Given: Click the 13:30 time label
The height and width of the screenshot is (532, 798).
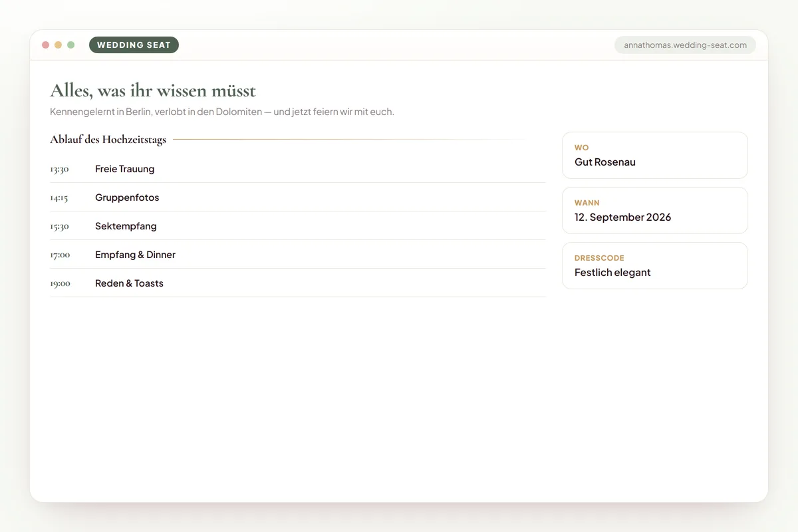Looking at the screenshot, I should 59,169.
